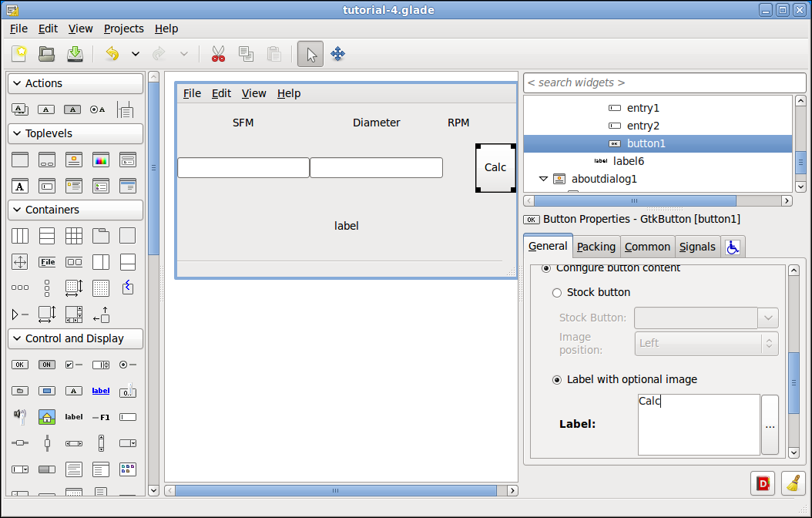Open the main Edit menu

point(48,29)
